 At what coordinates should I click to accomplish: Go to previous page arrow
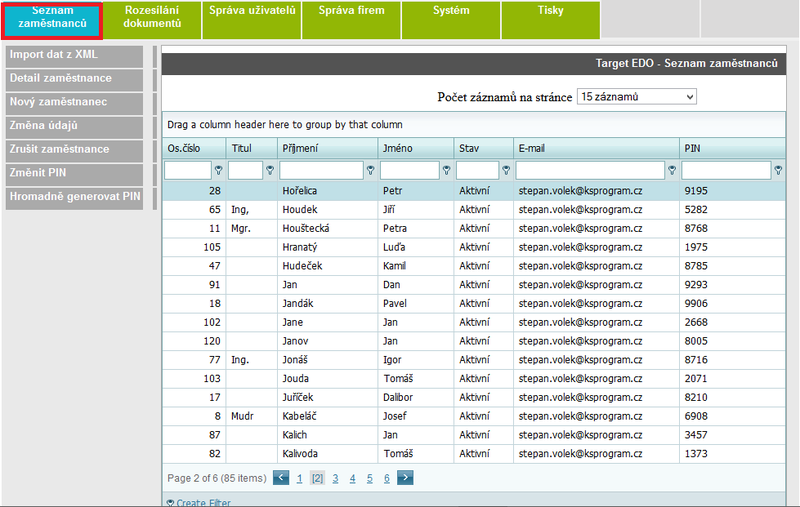click(x=281, y=478)
